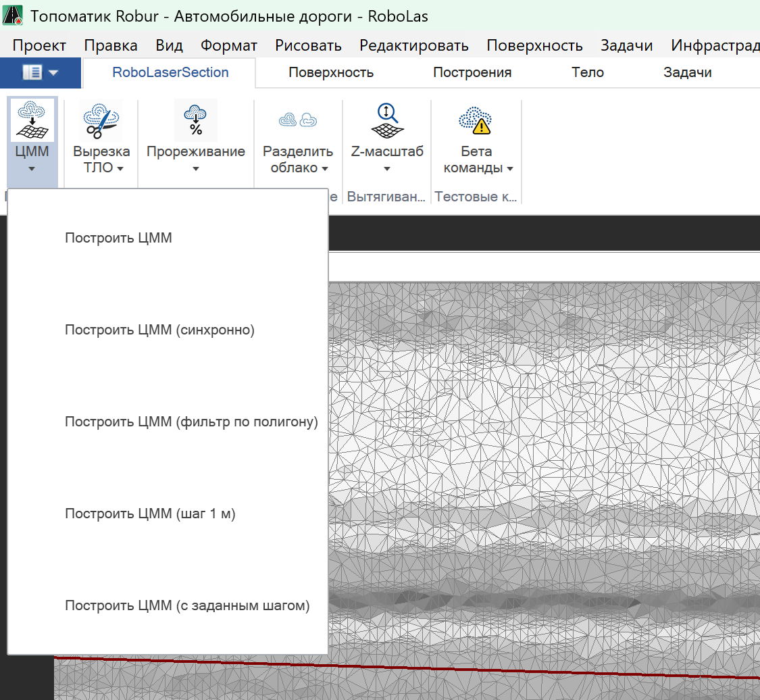
Task: Open the blue application menu button
Action: coord(41,72)
